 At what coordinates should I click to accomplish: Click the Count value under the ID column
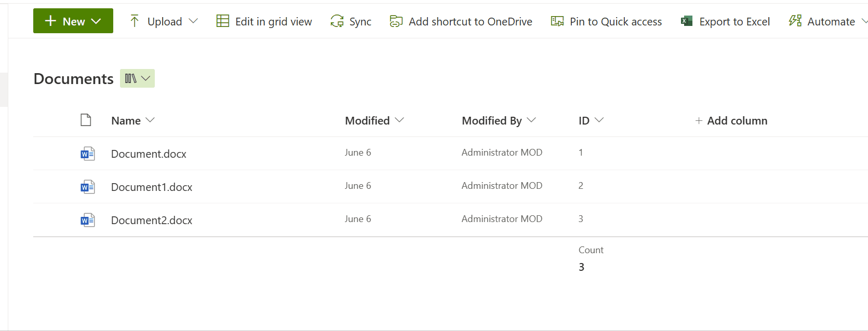581,267
